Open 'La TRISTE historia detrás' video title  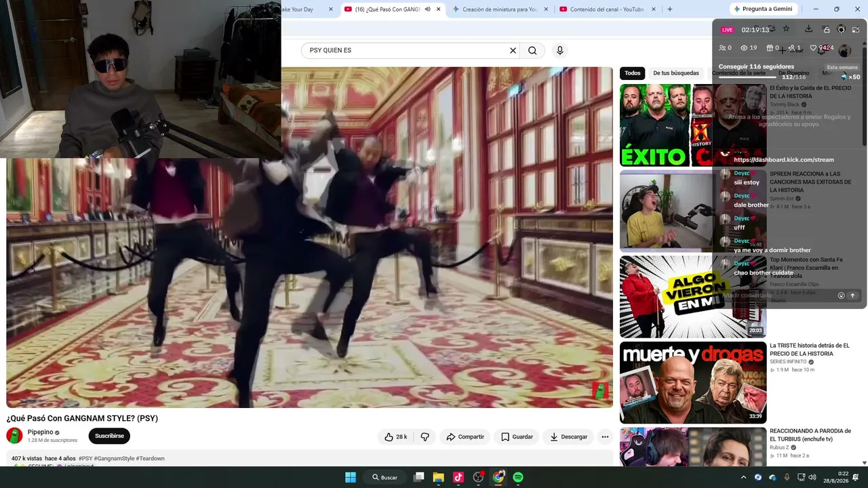point(810,350)
